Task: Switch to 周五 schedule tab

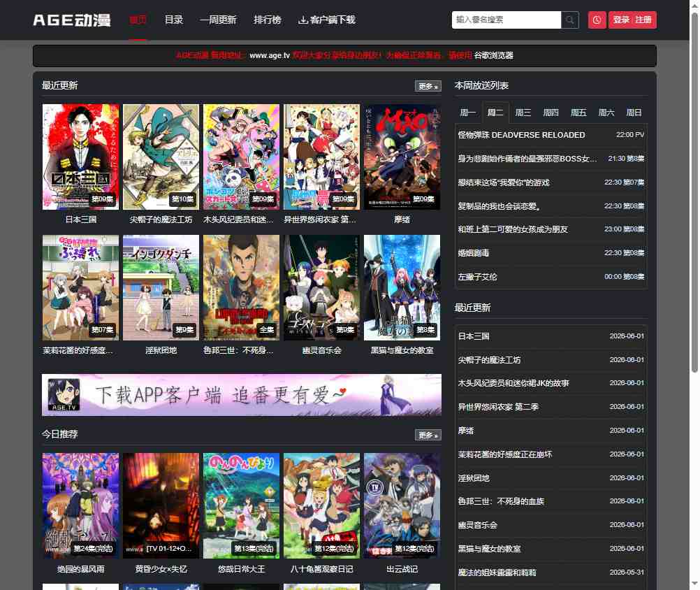Action: pyautogui.click(x=578, y=113)
